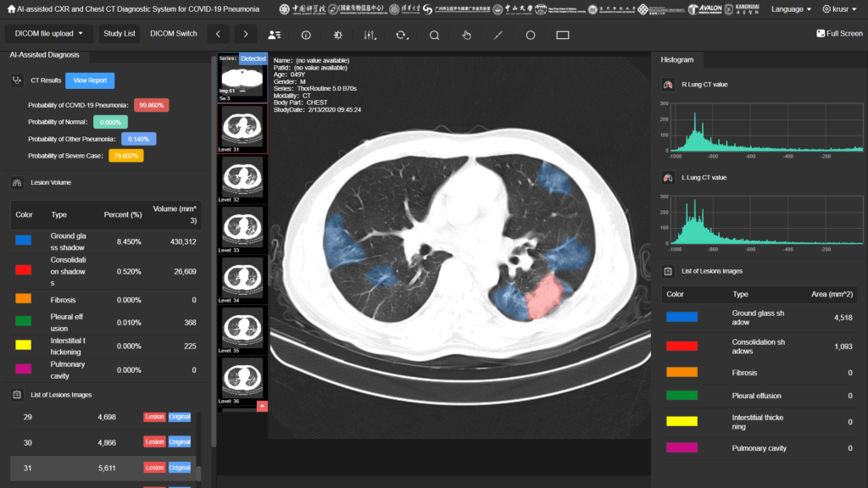Open the patient info list icon
Image resolution: width=868 pixels, height=488 pixels.
tap(274, 35)
